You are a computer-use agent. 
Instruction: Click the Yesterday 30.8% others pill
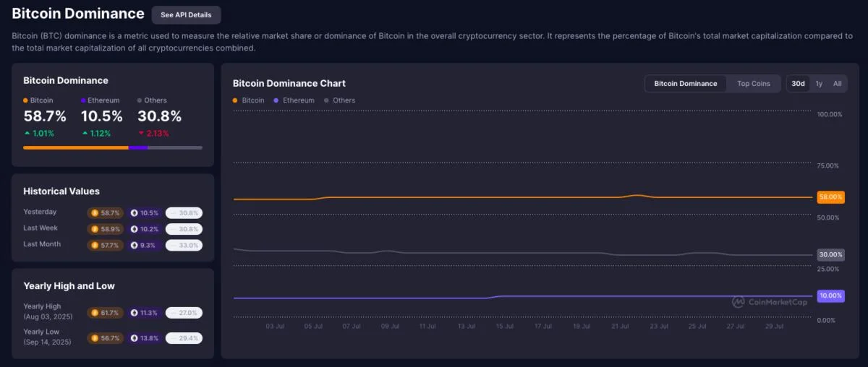click(184, 213)
